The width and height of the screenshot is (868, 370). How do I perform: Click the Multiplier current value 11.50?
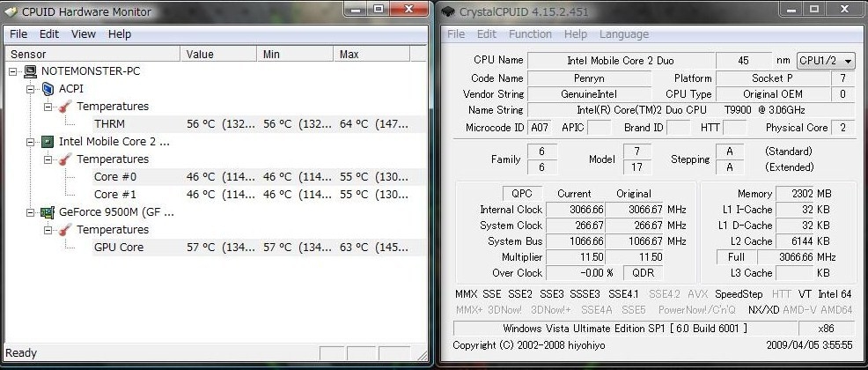pyautogui.click(x=575, y=257)
